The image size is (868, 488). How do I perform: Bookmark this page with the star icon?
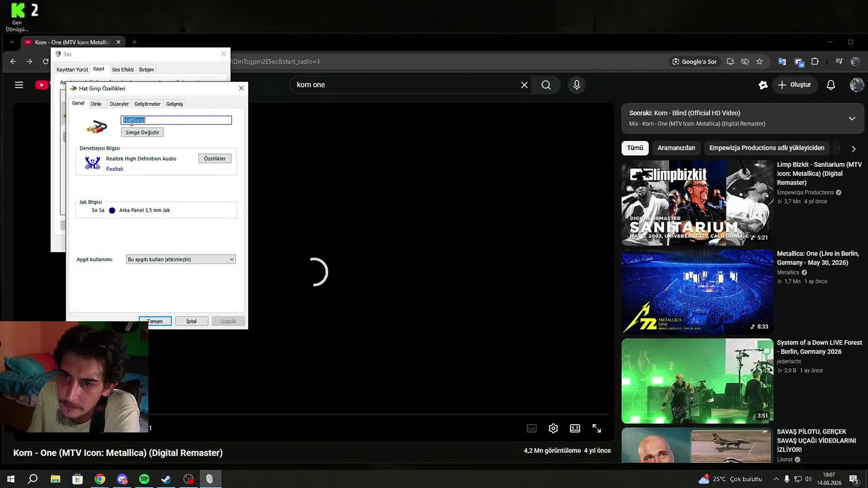[759, 61]
